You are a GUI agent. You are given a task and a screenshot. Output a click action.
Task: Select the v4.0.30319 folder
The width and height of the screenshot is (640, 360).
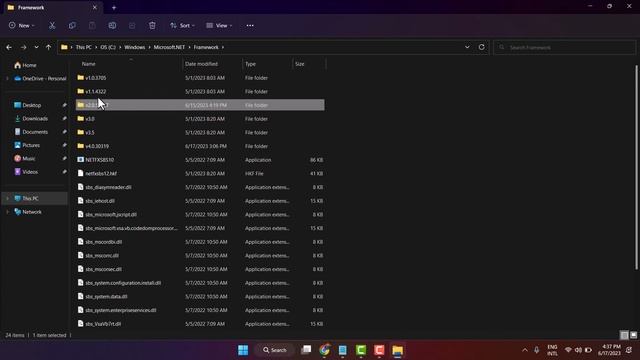pos(200,146)
